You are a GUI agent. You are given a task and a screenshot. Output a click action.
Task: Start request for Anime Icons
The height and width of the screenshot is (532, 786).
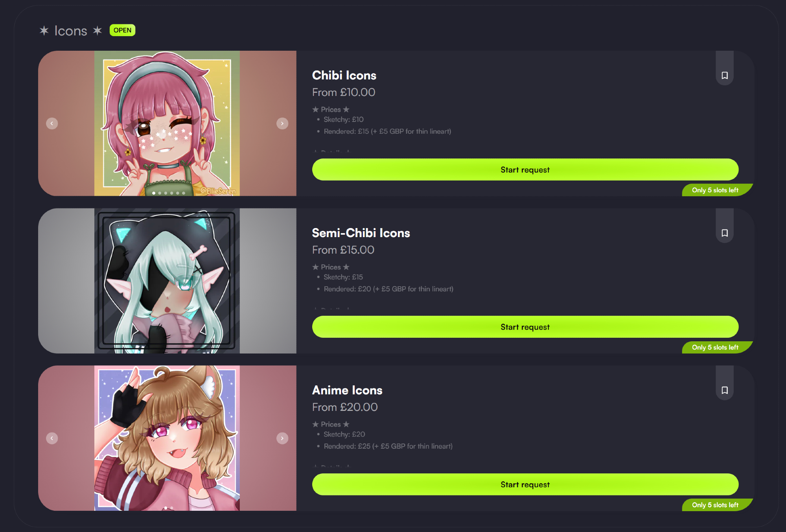[525, 484]
